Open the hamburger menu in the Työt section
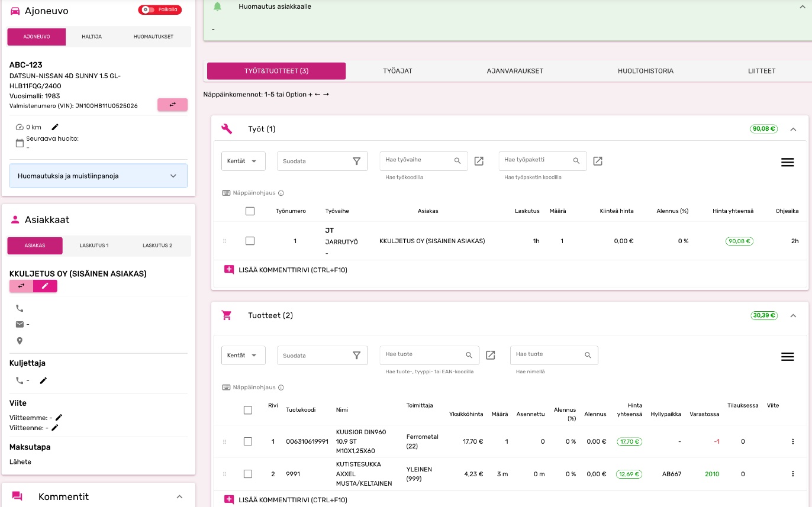The image size is (812, 507). point(787,162)
